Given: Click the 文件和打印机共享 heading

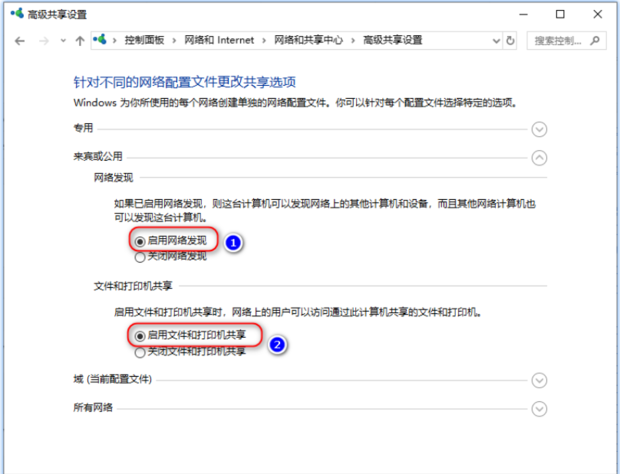Looking at the screenshot, I should (133, 286).
